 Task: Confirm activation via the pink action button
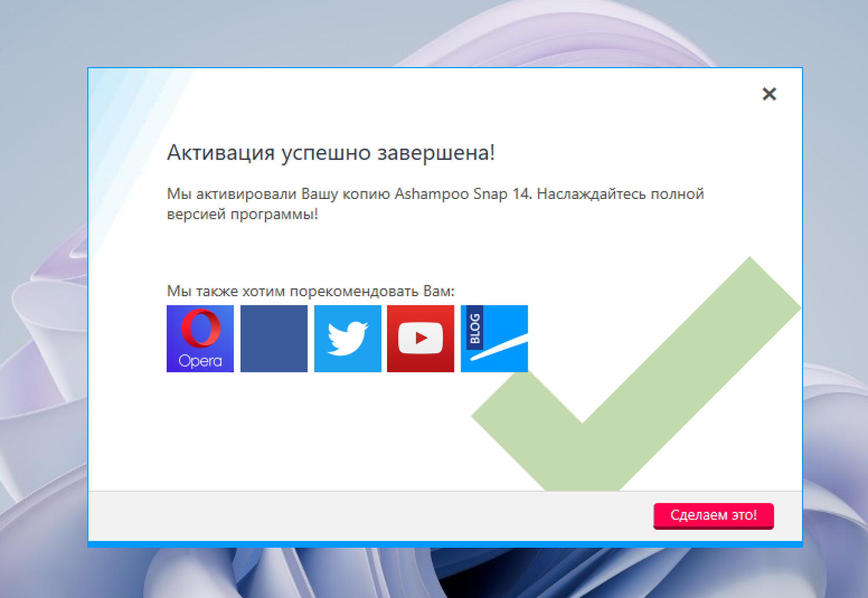pos(713,515)
